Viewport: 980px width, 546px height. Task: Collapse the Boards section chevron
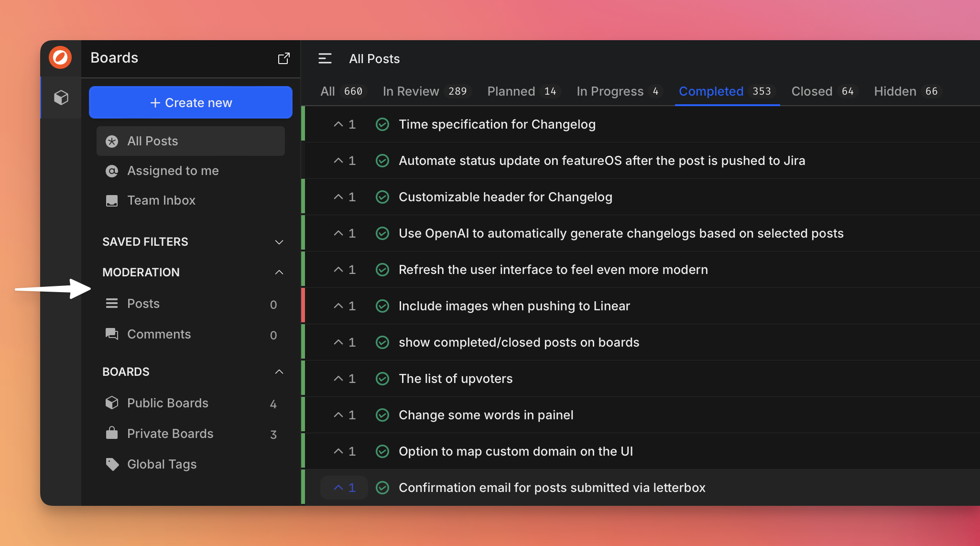[x=279, y=372]
